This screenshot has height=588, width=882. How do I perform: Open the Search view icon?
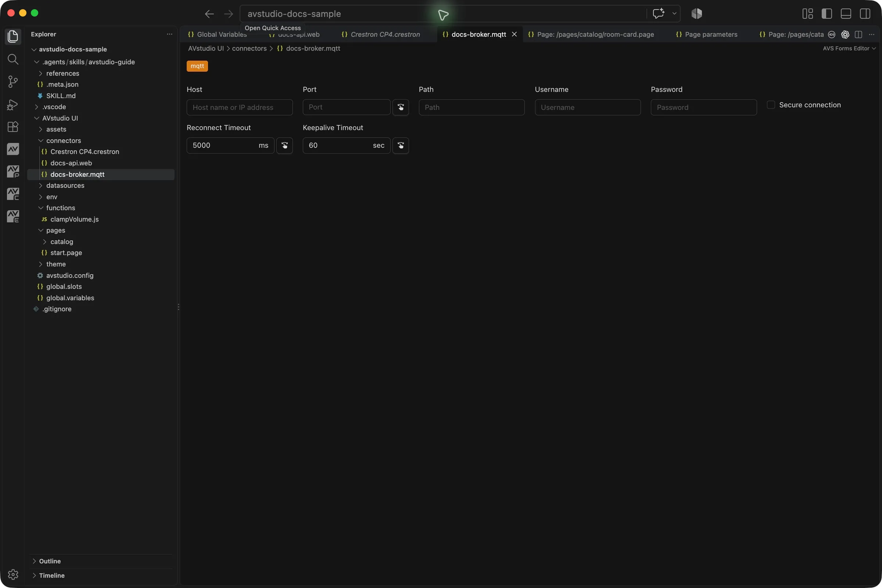pyautogui.click(x=13, y=59)
